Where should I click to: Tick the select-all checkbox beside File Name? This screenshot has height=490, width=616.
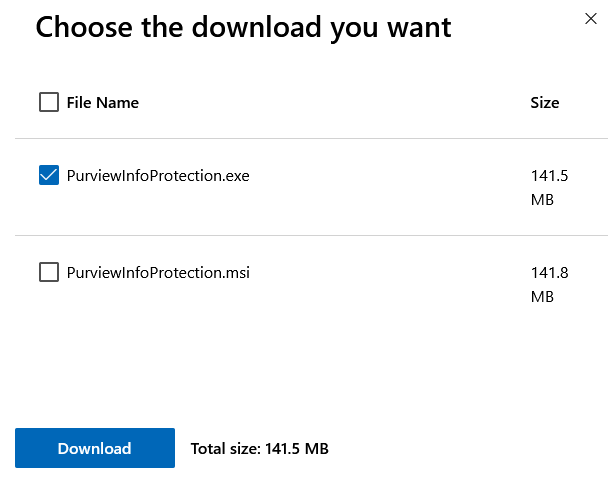coord(49,102)
